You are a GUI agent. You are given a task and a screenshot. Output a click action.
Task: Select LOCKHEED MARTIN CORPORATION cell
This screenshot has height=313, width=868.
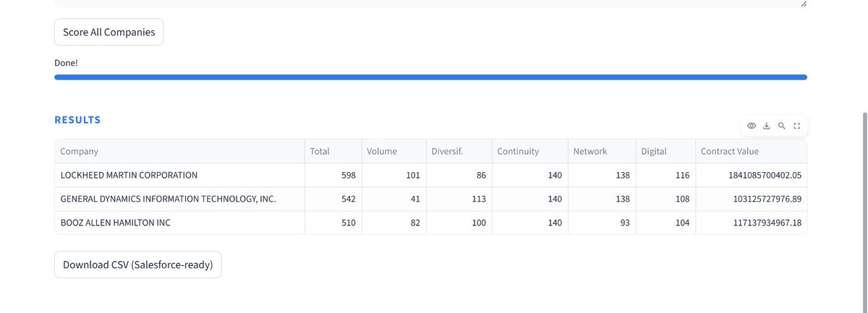[x=179, y=175]
